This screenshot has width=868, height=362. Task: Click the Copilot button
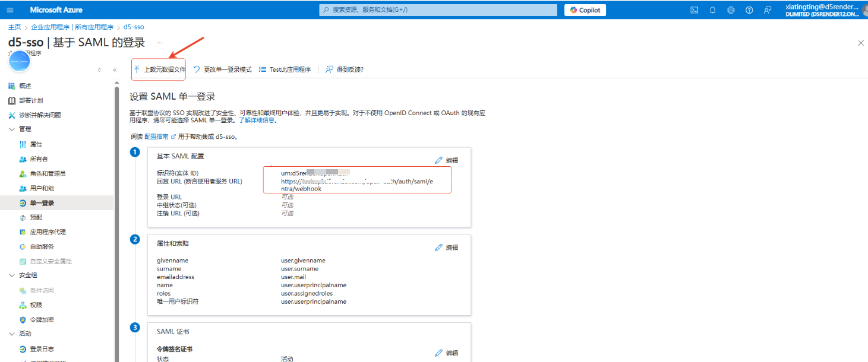point(585,10)
